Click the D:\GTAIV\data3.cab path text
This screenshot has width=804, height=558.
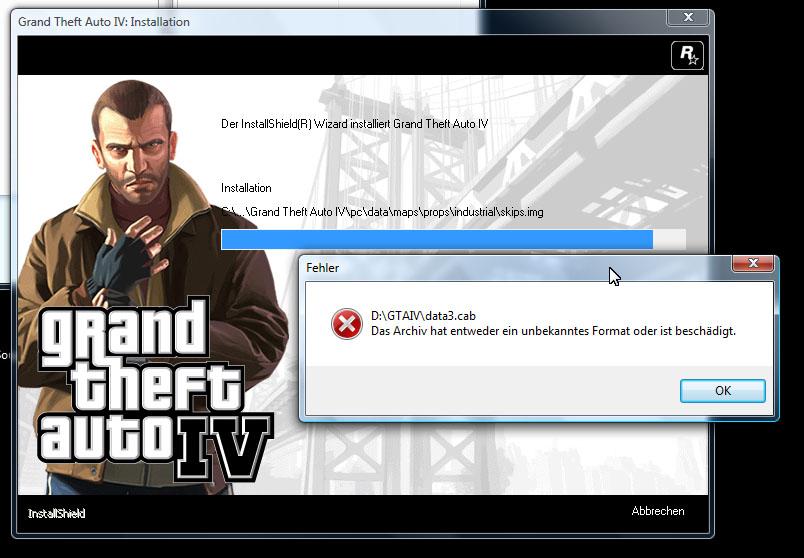point(423,316)
